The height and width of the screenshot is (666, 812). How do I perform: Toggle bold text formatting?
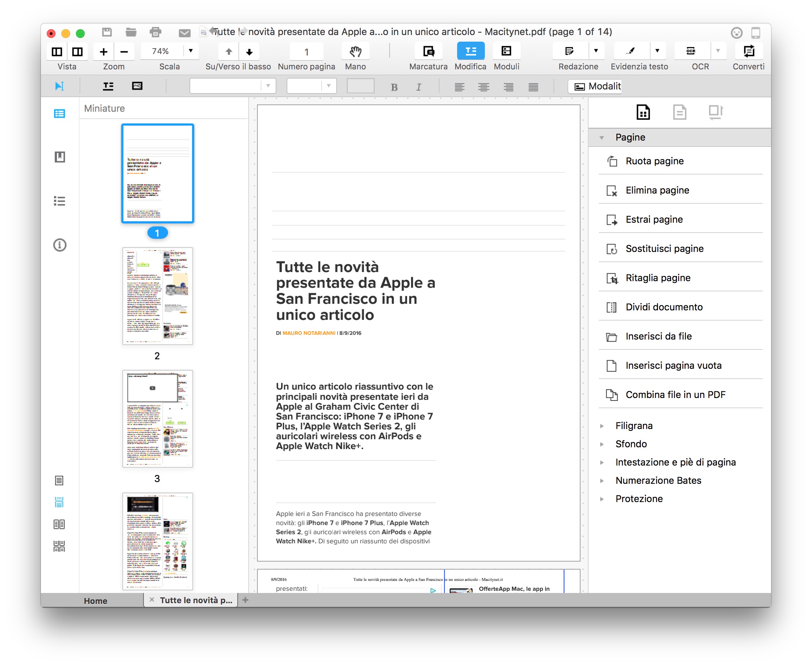coord(394,87)
